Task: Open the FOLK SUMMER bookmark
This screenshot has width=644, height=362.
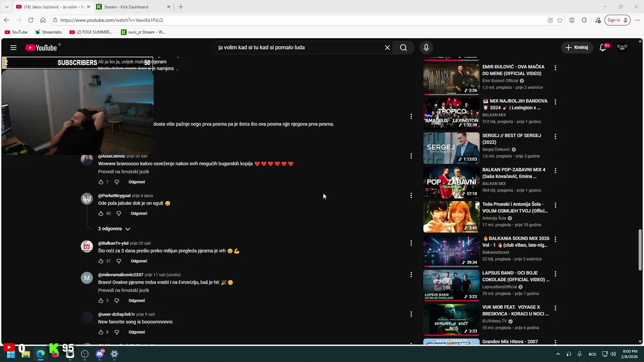Action: [x=91, y=32]
